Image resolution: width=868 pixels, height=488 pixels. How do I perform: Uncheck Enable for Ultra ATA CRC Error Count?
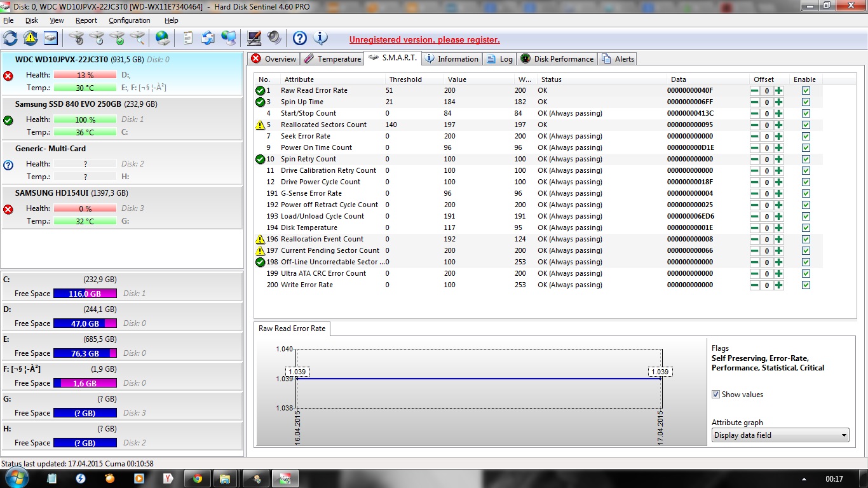[806, 273]
